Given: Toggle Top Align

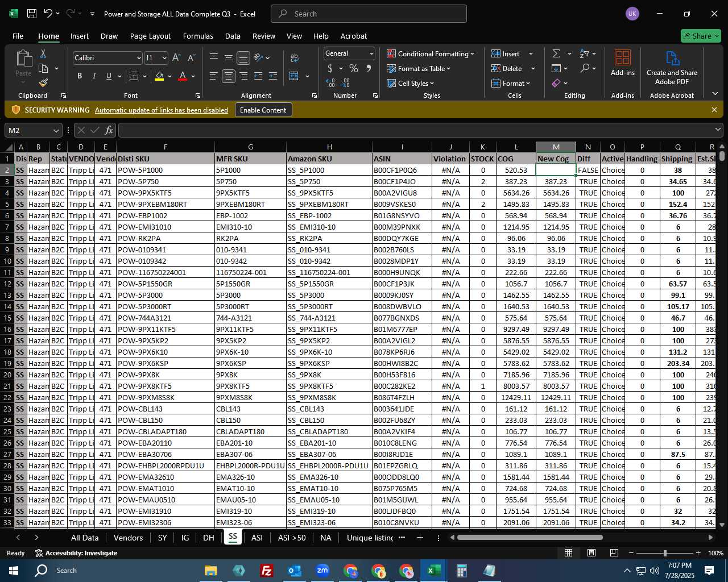Looking at the screenshot, I should pyautogui.click(x=214, y=57).
